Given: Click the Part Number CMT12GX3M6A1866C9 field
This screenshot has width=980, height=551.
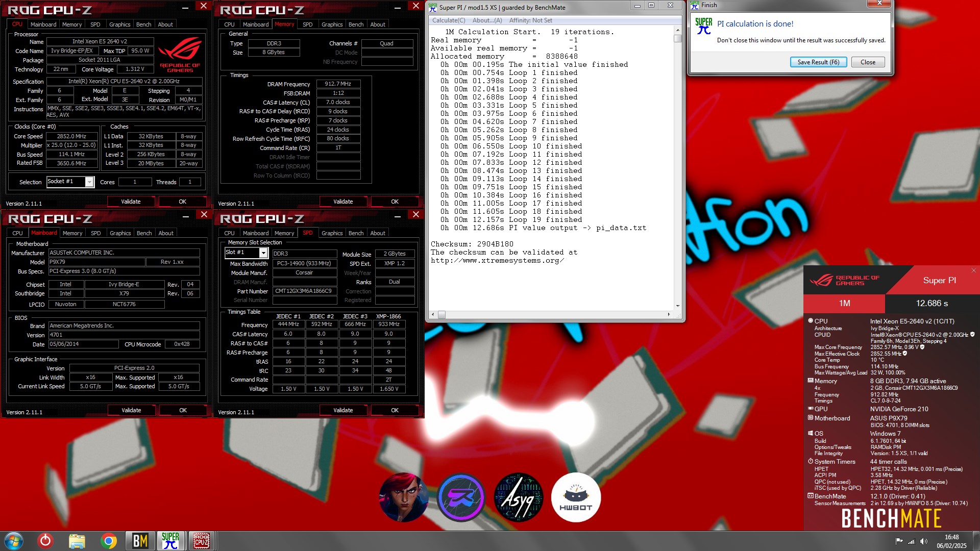Looking at the screenshot, I should [304, 291].
